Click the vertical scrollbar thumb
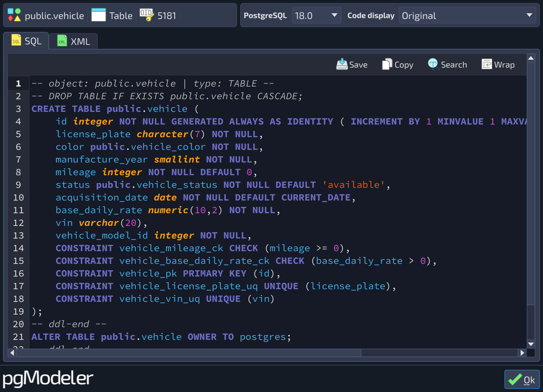This screenshot has width=543, height=392. click(x=531, y=184)
